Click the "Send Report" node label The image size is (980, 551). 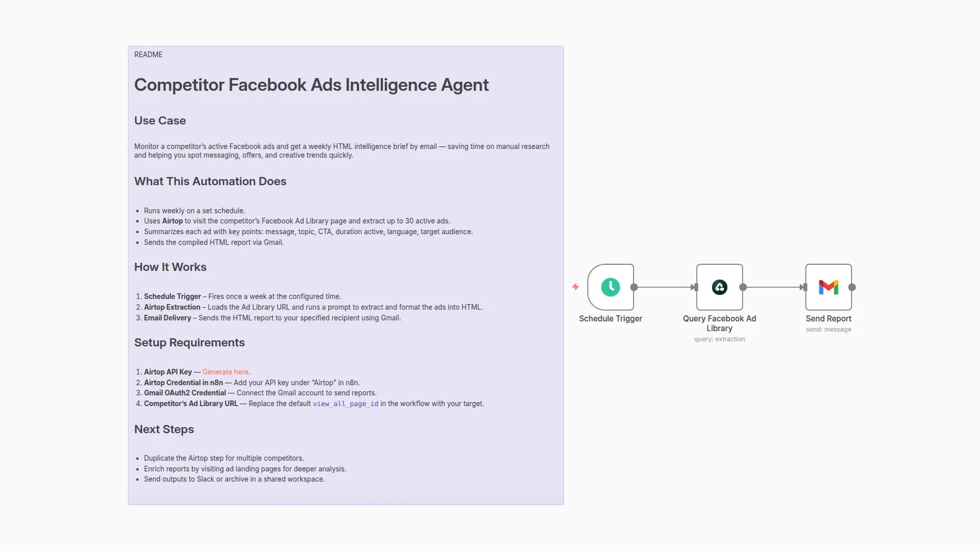(828, 318)
